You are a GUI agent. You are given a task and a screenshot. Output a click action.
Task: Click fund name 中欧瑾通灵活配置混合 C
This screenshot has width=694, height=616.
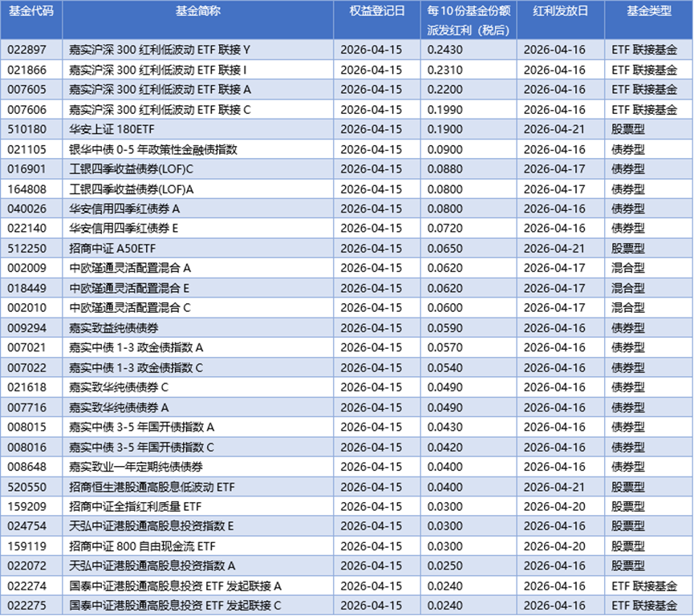click(130, 308)
